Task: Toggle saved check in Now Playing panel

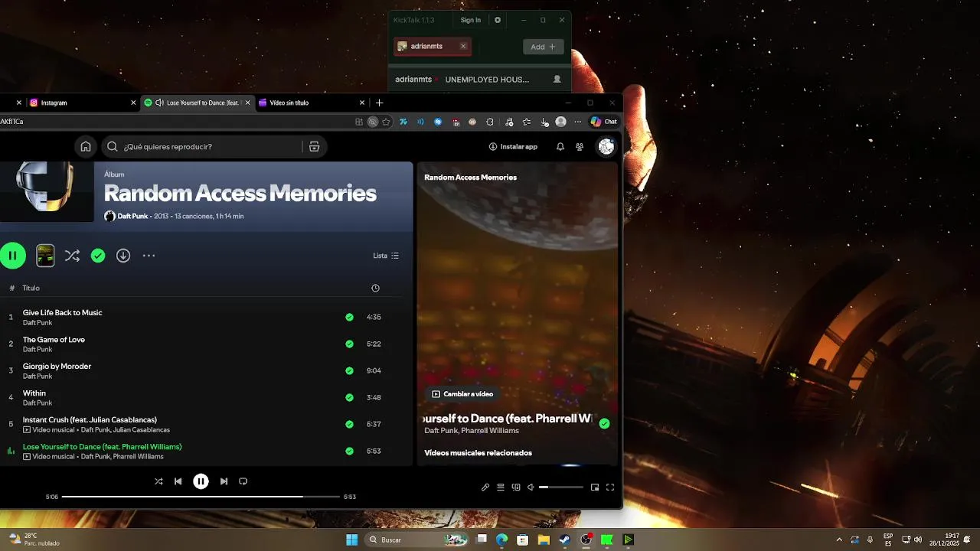Action: click(604, 423)
